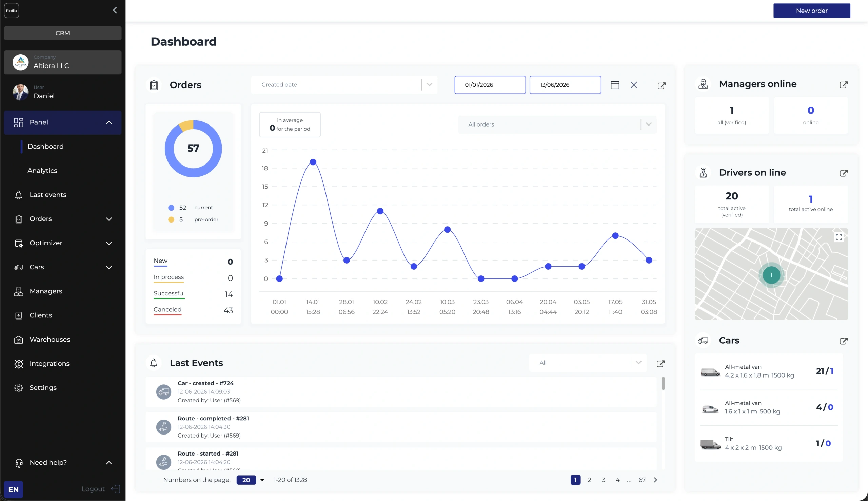Open Cars widget external link icon
The image size is (868, 501).
(x=843, y=341)
